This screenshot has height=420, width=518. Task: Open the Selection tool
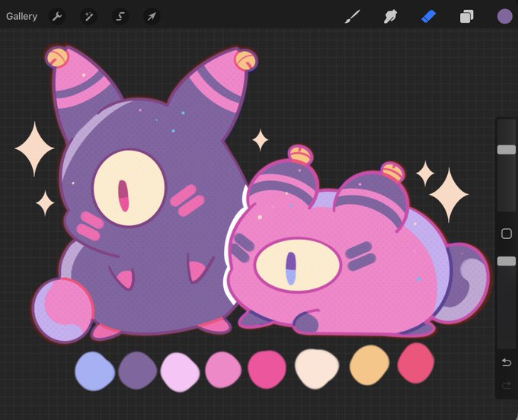point(120,16)
